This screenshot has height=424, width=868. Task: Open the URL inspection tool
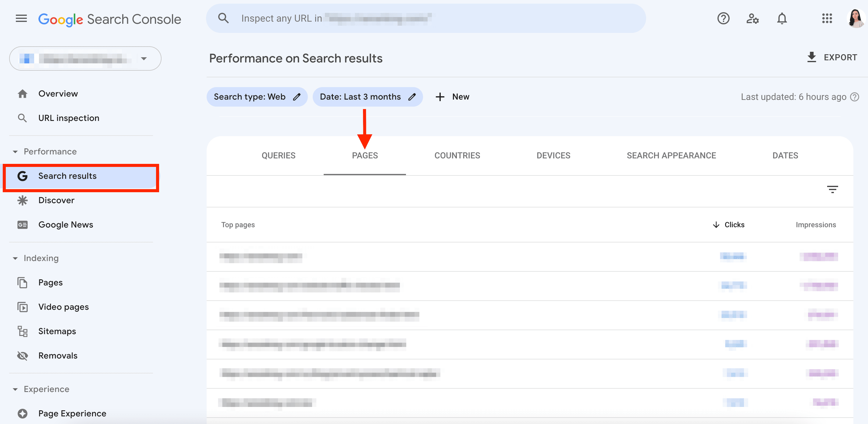(x=69, y=118)
